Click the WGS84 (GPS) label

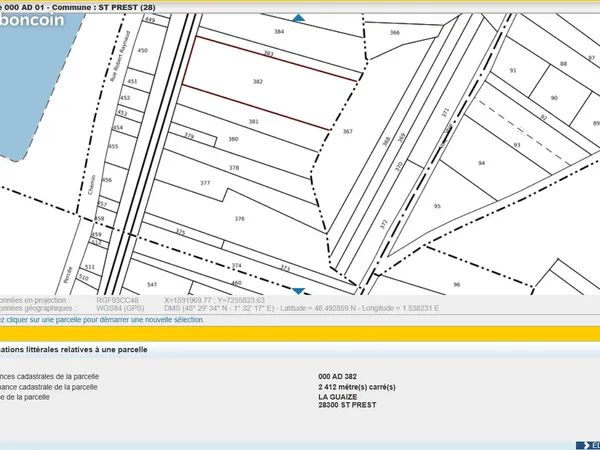pyautogui.click(x=121, y=308)
